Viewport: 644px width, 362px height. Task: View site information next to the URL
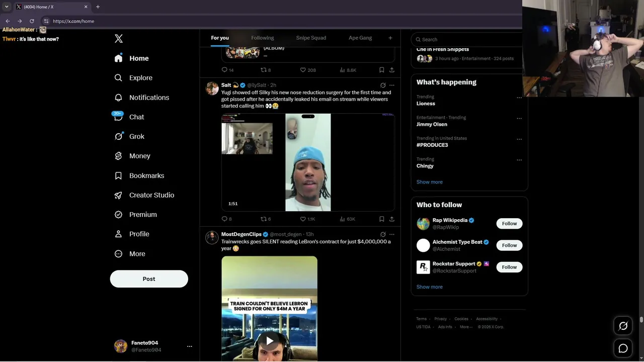(x=46, y=21)
